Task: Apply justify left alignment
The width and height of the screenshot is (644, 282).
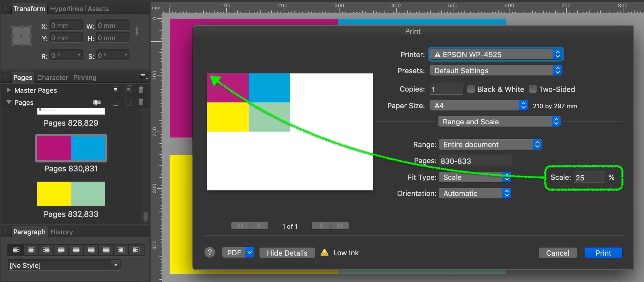Action: (61, 250)
